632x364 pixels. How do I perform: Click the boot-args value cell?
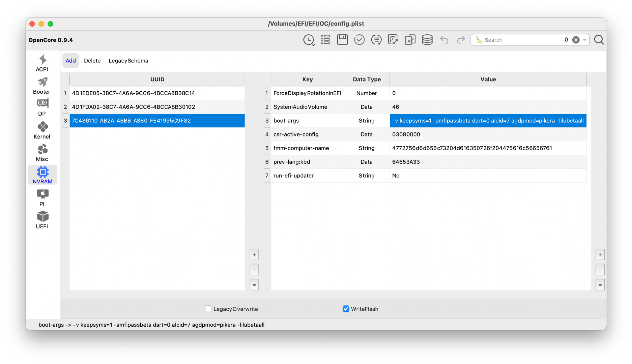tap(488, 121)
